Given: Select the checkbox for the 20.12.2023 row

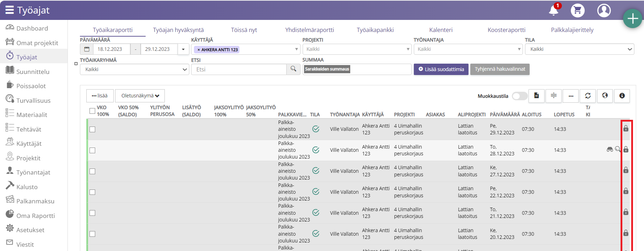Looking at the screenshot, I should [92, 234].
